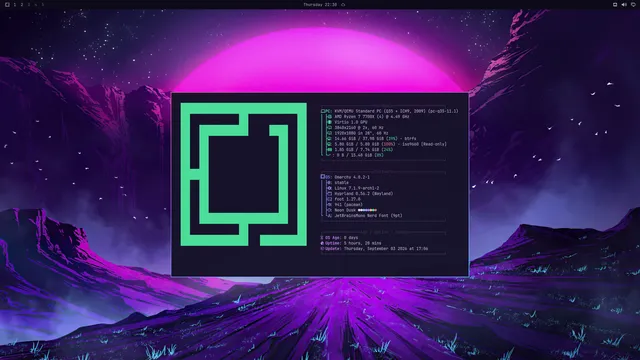The width and height of the screenshot is (640, 360).
Task: Click the display icon beside 3840x2160 line
Action: coord(330,128)
